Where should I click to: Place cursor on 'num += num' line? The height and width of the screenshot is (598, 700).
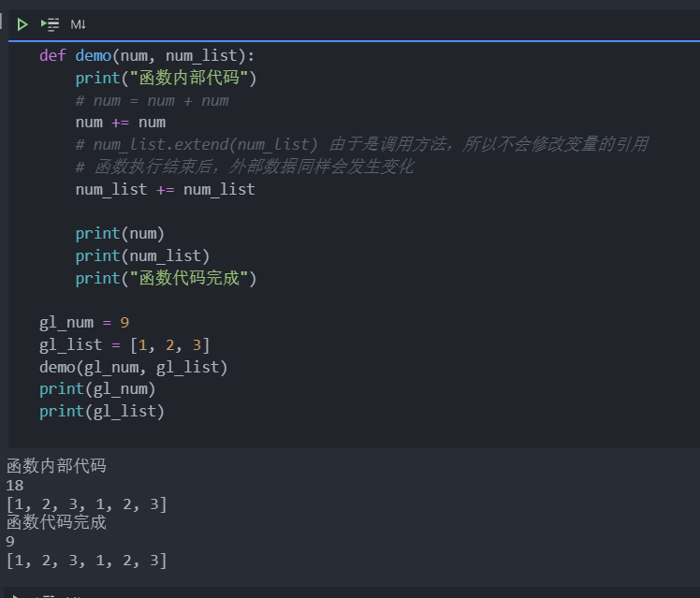pyautogui.click(x=121, y=123)
